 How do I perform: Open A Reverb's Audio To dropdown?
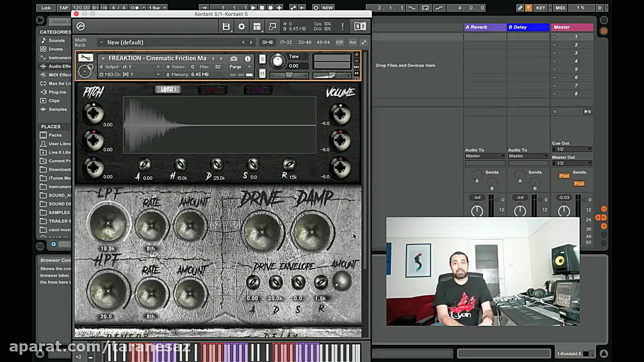click(485, 156)
